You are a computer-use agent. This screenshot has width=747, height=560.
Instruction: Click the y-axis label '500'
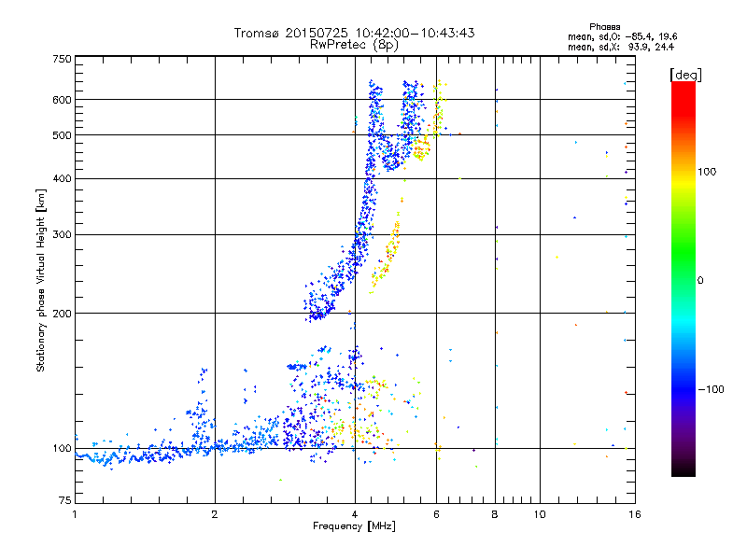(63, 135)
